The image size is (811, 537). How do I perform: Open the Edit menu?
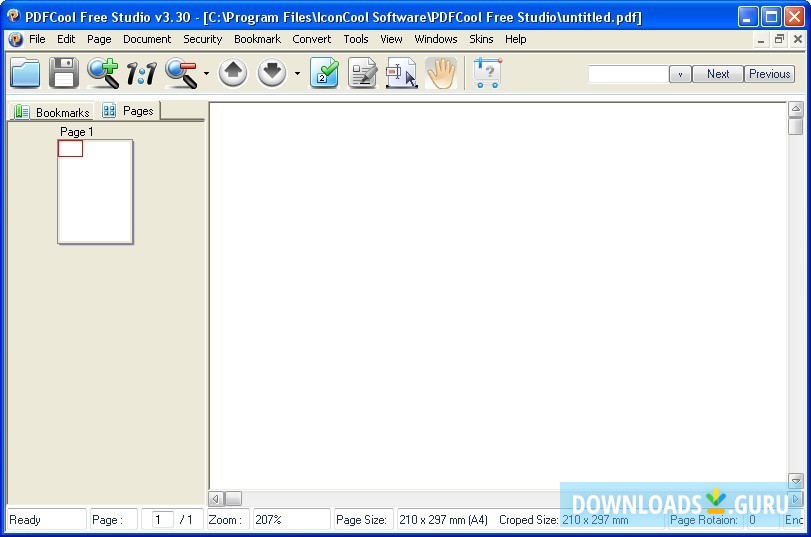coord(66,39)
